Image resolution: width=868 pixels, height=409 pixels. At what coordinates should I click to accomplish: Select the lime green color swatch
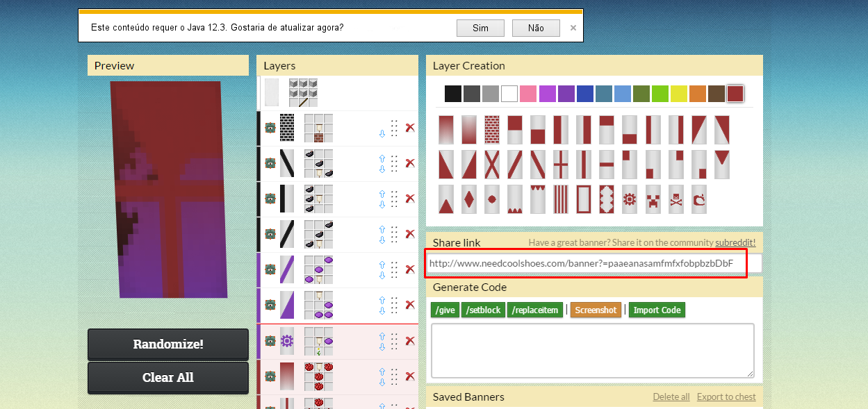(660, 94)
